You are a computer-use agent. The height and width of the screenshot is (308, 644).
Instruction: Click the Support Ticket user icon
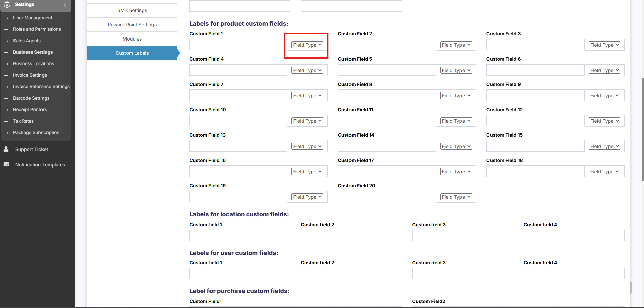click(x=6, y=149)
